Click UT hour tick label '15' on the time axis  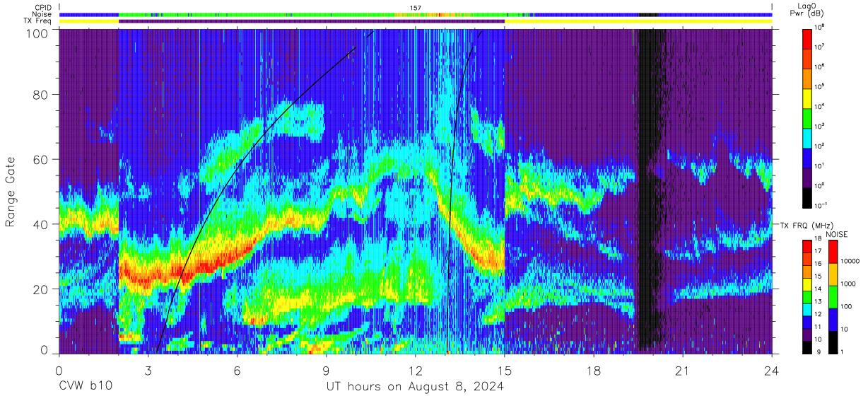[x=505, y=370]
